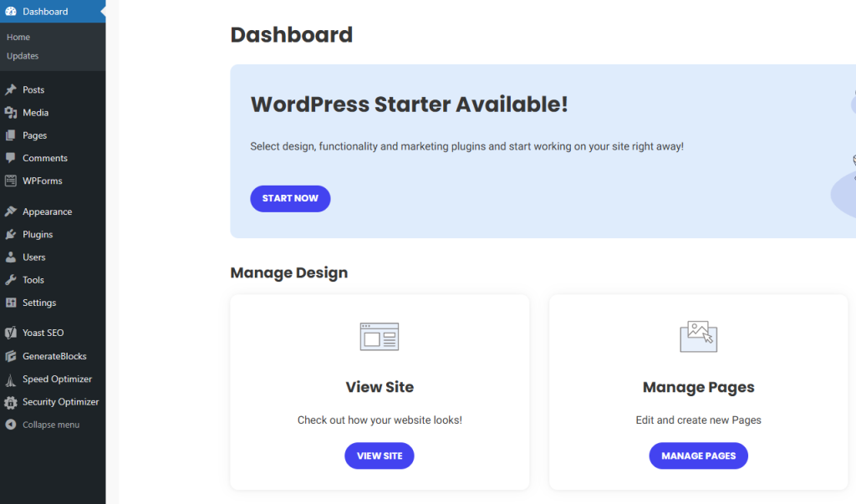
Task: Click the Tools wrench icon
Action: tap(10, 279)
